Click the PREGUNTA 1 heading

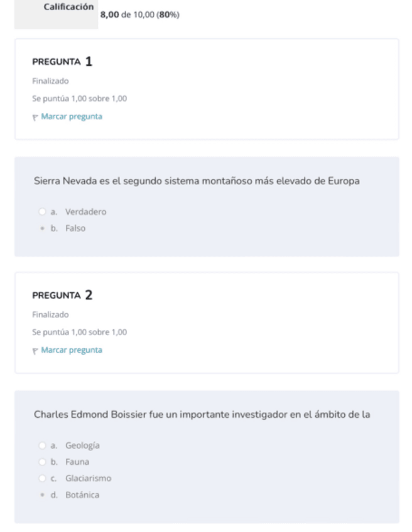pyautogui.click(x=62, y=62)
